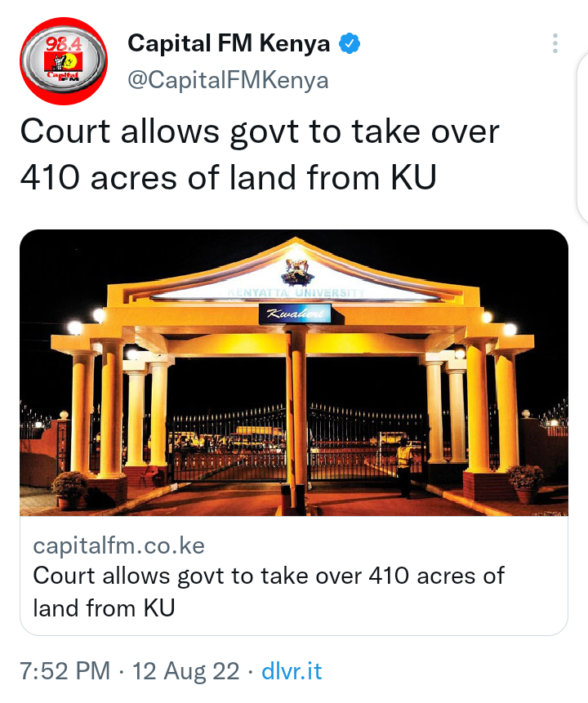Click the white card footer below the photo
588x703 pixels.
(294, 576)
